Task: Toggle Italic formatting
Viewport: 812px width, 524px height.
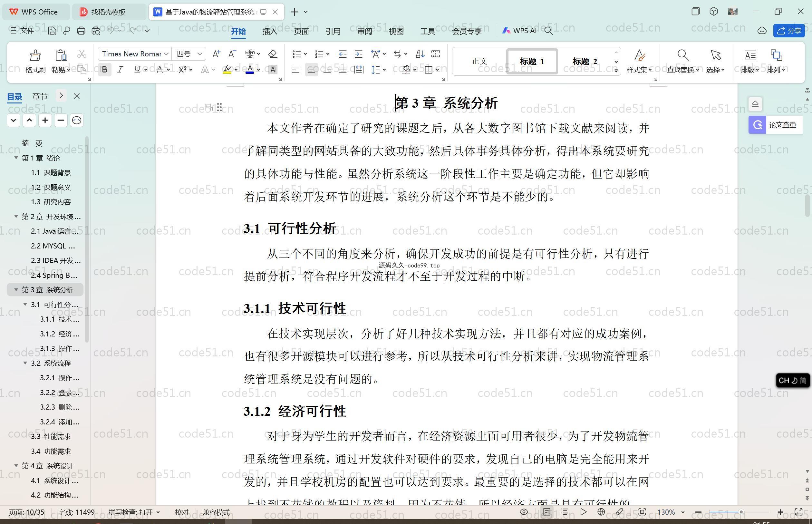Action: (120, 70)
